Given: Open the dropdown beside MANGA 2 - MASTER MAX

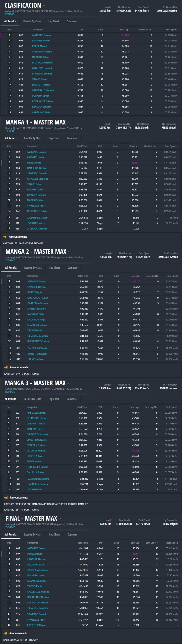Looking at the screenshot, I should (x=69, y=252).
